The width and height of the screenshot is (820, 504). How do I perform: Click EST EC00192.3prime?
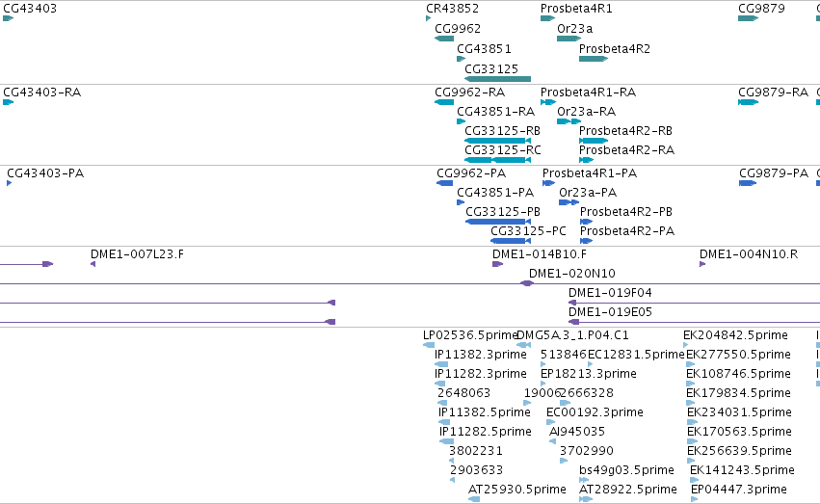[595, 412]
